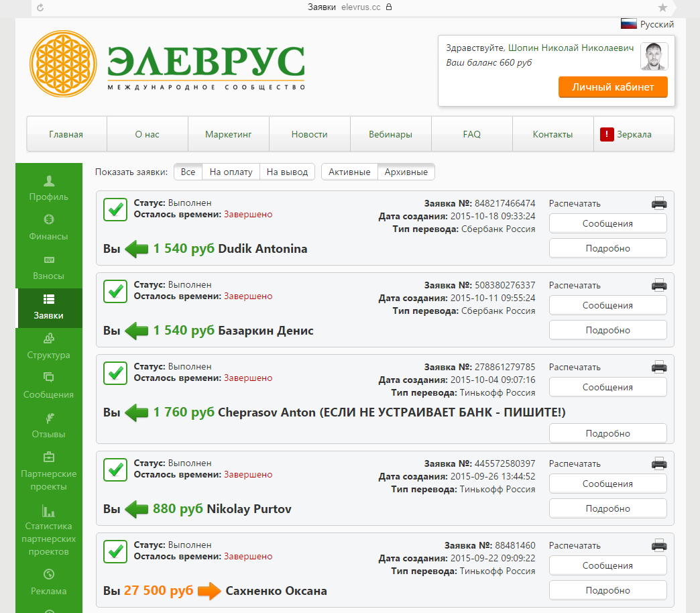Screen dimensions: 700x613
Task: Open Сообщения for Dudik Antonina request
Action: [607, 224]
